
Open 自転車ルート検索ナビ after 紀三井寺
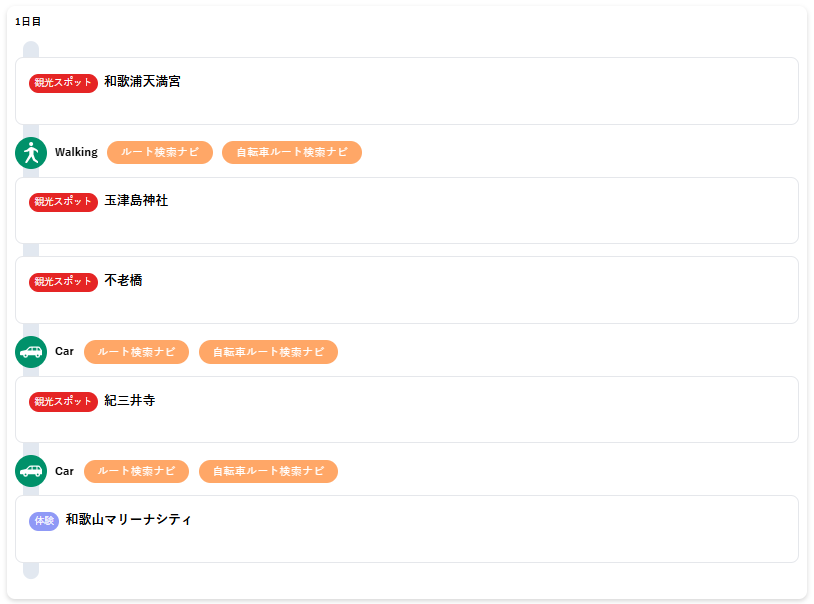[x=268, y=471]
